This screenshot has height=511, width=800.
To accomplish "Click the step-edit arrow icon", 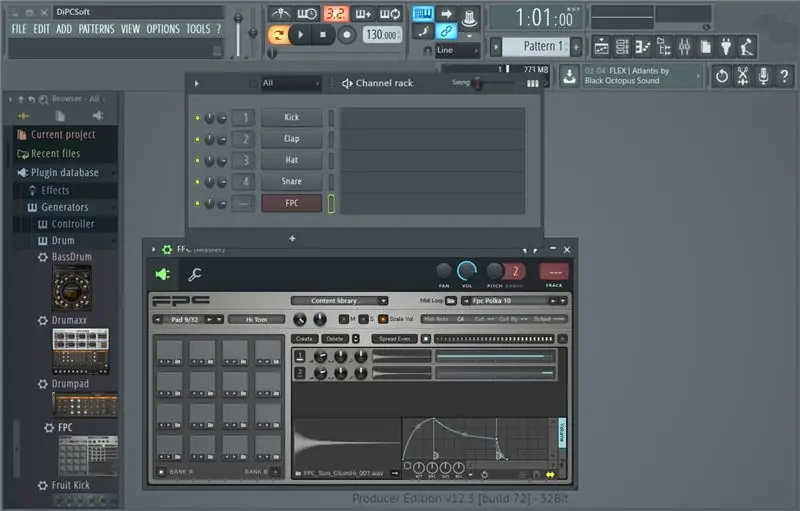I will (x=446, y=14).
